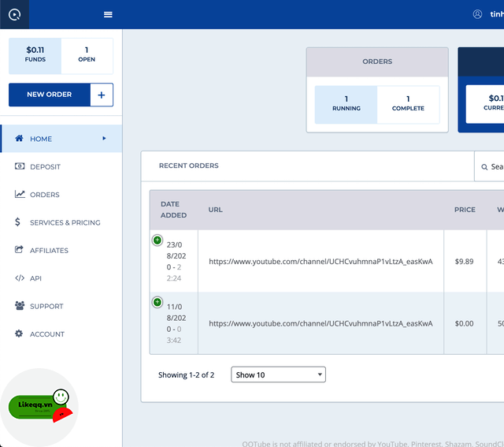Image resolution: width=504 pixels, height=447 pixels.
Task: Open the Home menu item
Action: pos(61,139)
